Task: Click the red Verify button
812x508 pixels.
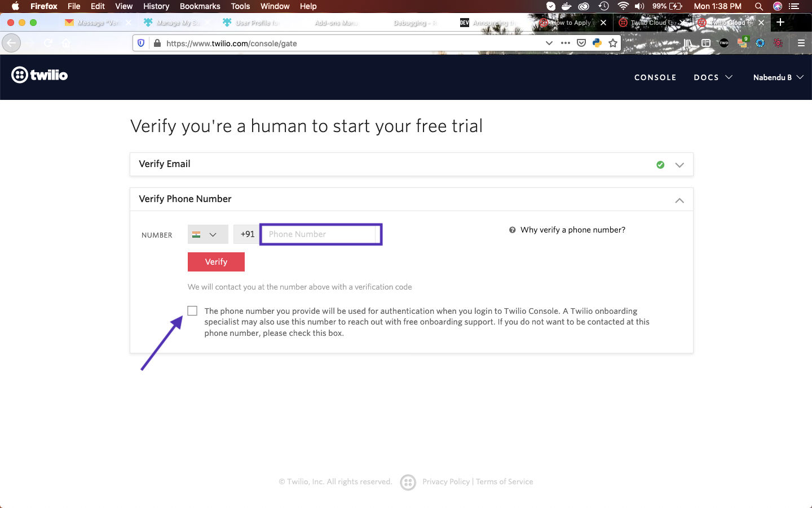Action: coord(216,262)
